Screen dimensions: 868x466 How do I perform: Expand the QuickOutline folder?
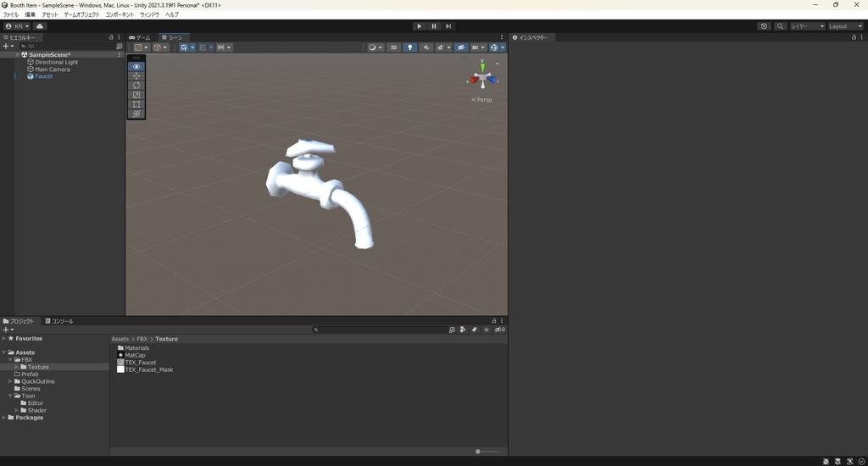10,381
